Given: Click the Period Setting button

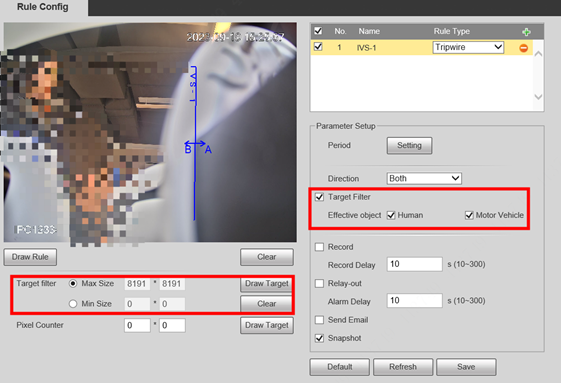Looking at the screenshot, I should pos(409,145).
